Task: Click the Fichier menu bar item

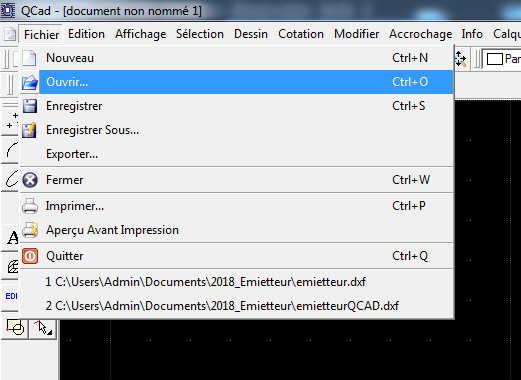Action: click(41, 34)
